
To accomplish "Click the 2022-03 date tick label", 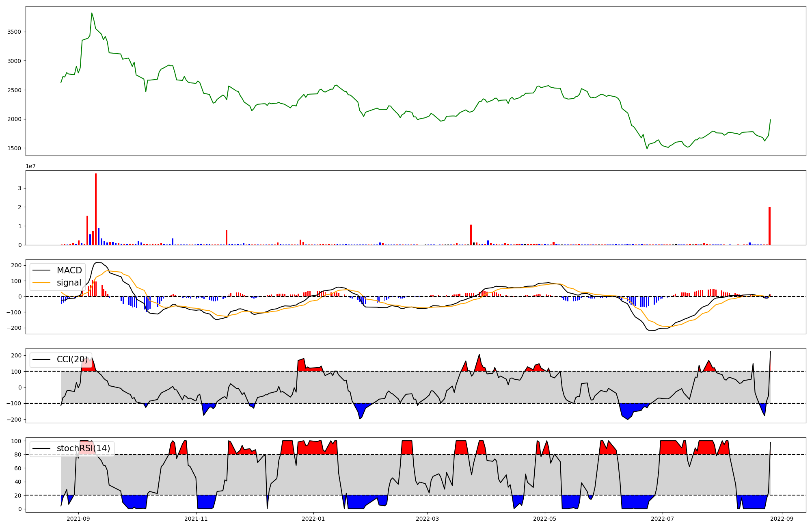I will (427, 519).
